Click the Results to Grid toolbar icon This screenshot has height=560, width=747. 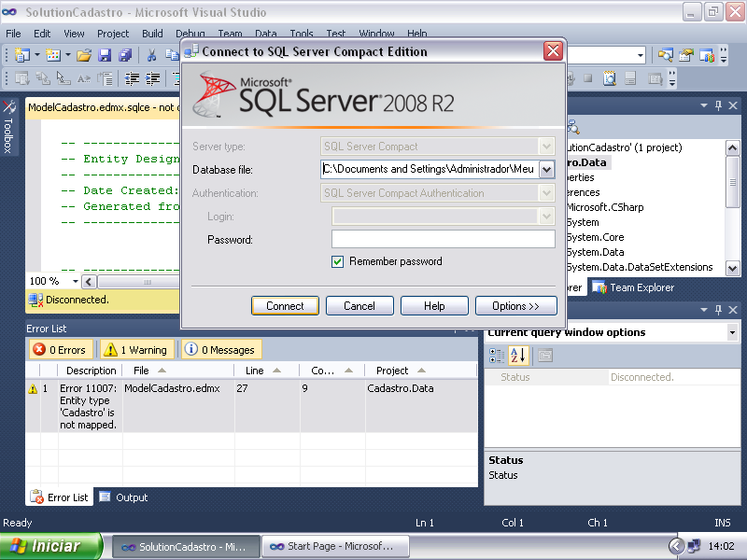630,78
